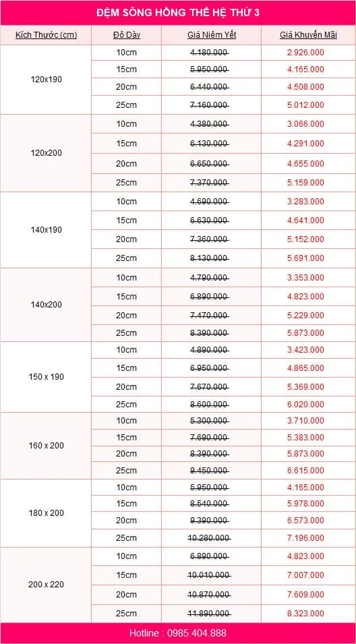Click the struck-through price 11.890.000

coord(210,614)
